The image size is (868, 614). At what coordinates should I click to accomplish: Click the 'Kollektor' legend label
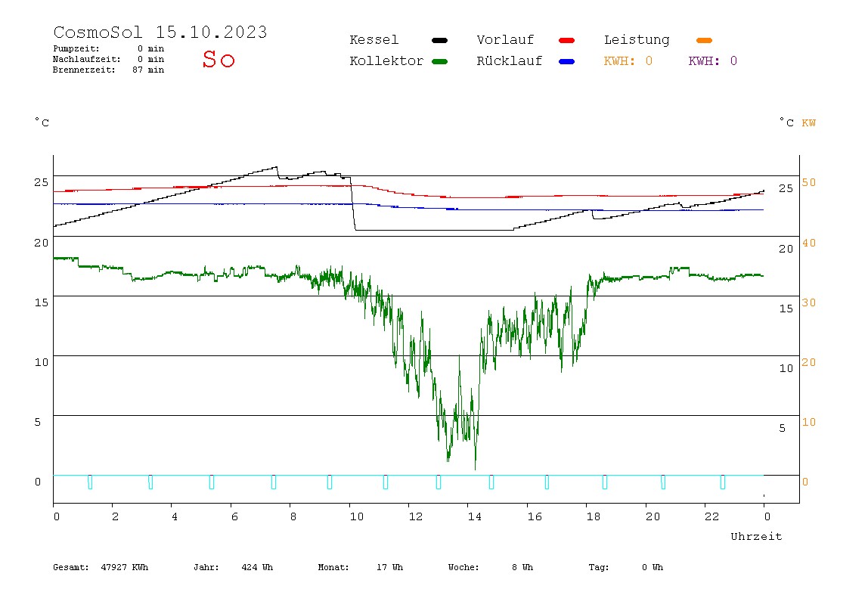386,61
